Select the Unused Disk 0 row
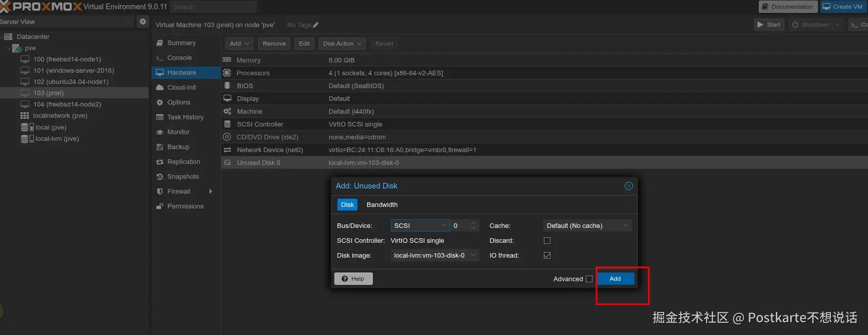868x335 pixels. 544,162
